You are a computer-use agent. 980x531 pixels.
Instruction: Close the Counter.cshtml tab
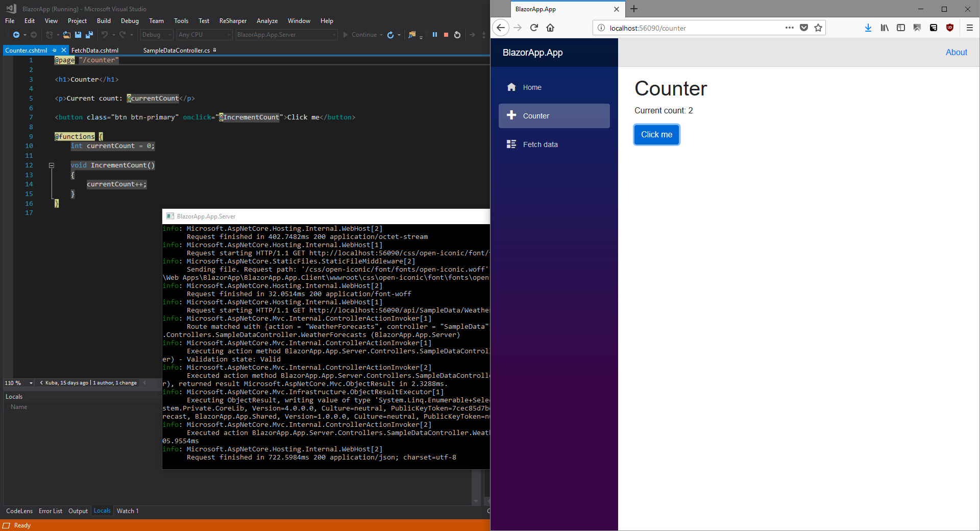[63, 51]
